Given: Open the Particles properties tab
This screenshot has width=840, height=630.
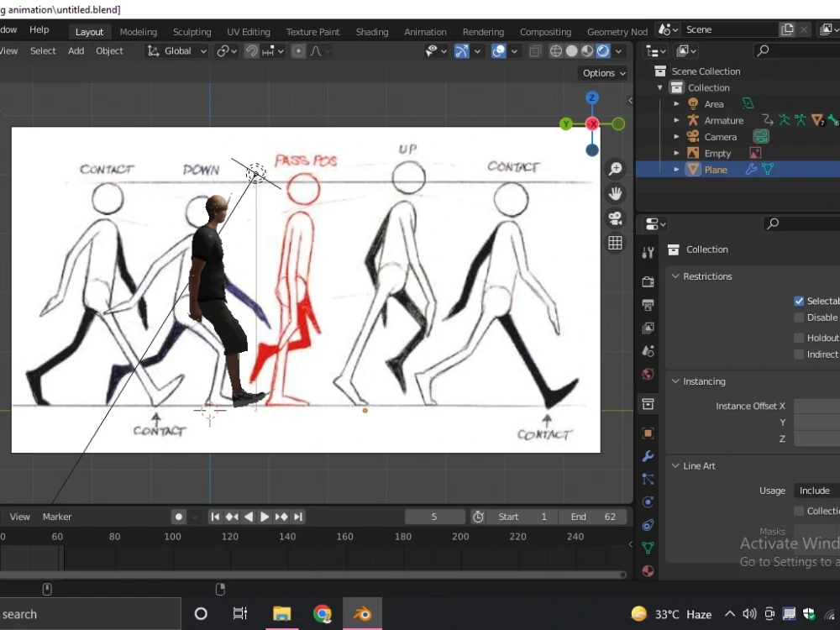Looking at the screenshot, I should 648,480.
